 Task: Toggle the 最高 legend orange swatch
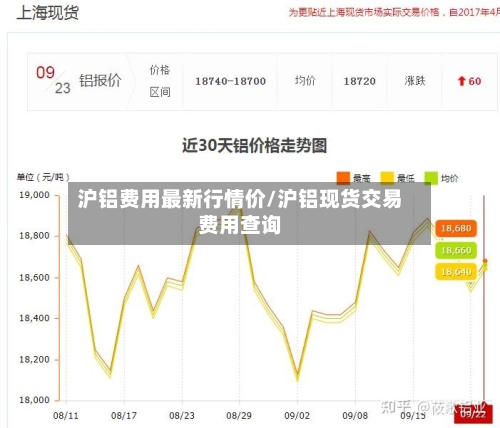click(x=343, y=178)
